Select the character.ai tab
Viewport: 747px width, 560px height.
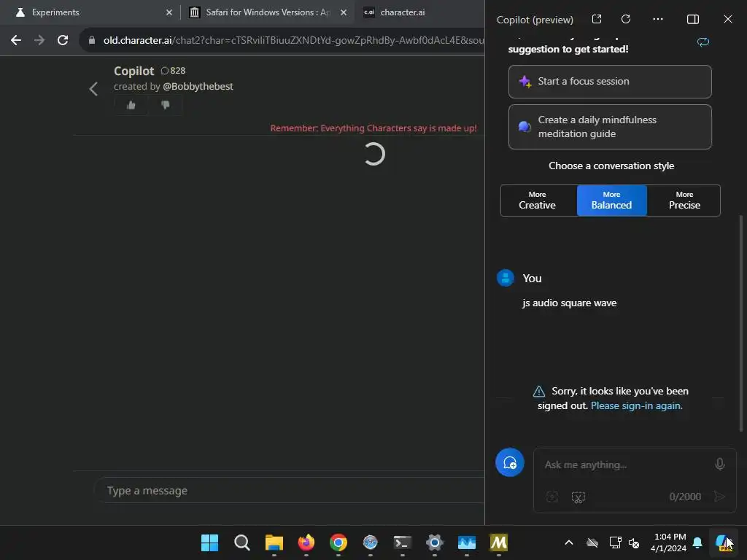[x=419, y=12]
